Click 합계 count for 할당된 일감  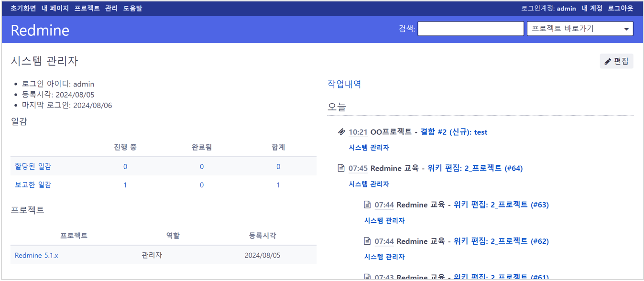click(278, 166)
